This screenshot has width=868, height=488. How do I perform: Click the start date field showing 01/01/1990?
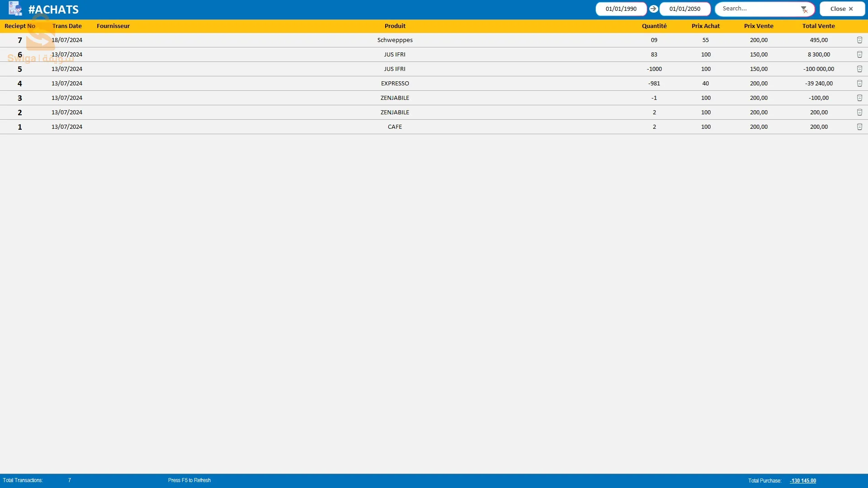[621, 8]
